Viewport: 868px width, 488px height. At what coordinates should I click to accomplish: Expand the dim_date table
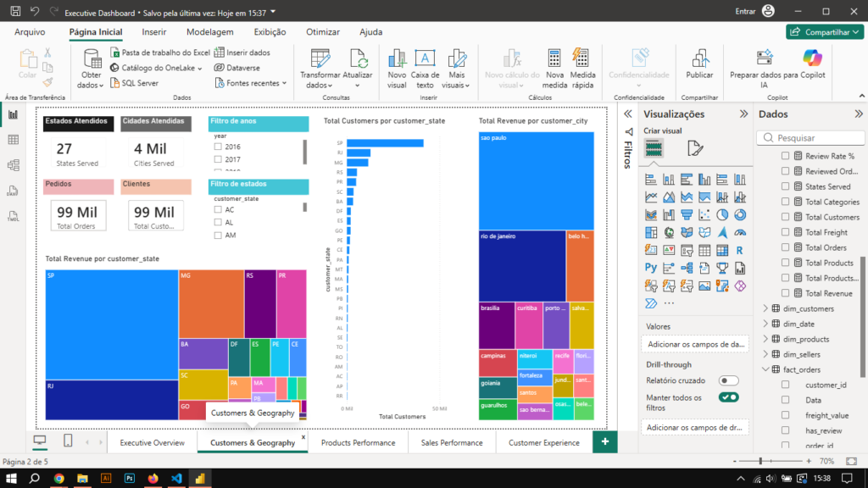[x=766, y=324]
